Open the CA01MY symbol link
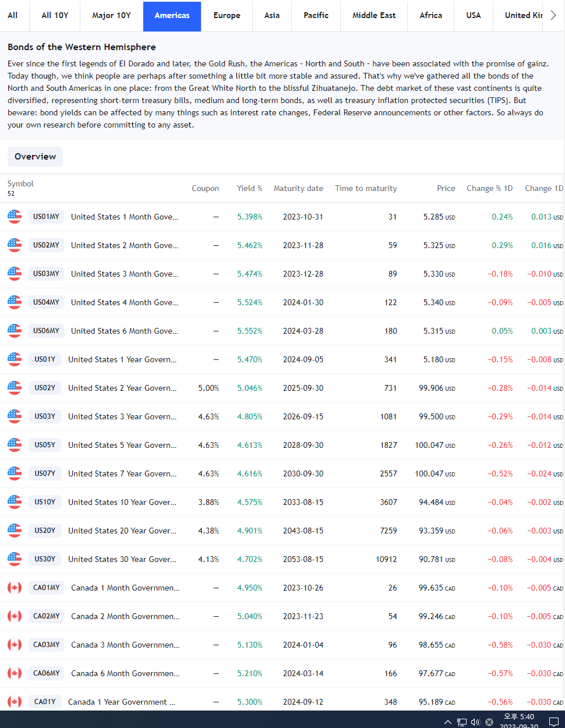The image size is (565, 728). tap(46, 588)
